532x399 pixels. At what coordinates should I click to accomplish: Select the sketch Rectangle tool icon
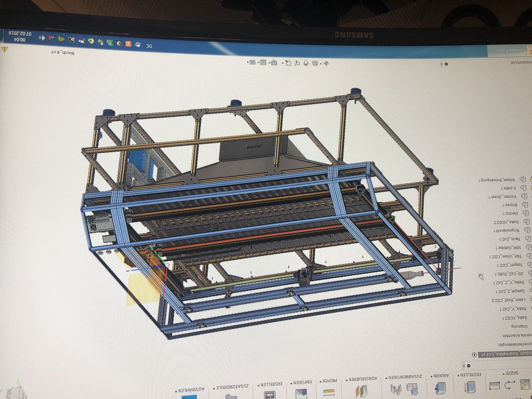495,386
